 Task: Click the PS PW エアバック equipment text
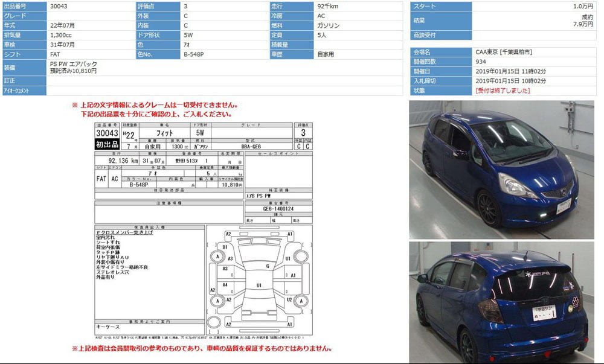(x=74, y=64)
